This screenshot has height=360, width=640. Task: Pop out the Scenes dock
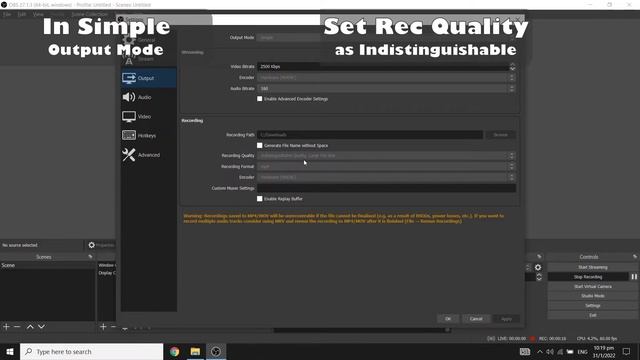pyautogui.click(x=90, y=257)
